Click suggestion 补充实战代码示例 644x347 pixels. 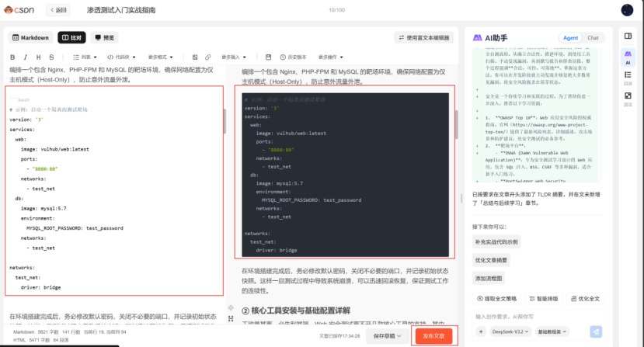(496, 242)
